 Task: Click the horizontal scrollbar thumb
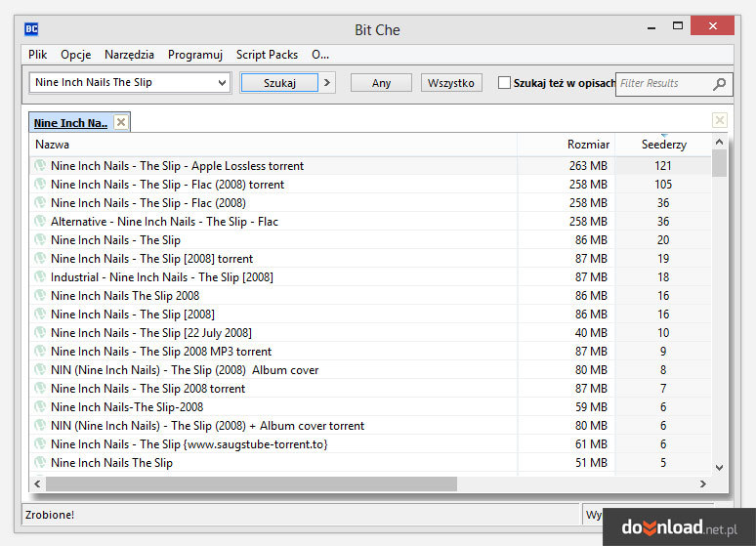(251, 483)
